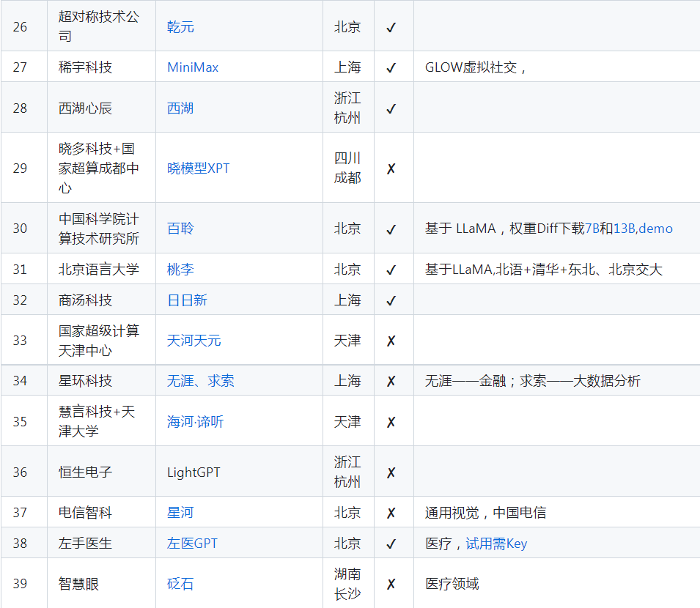700x608 pixels.
Task: Open the 海河·谛听 link
Action: pos(195,422)
